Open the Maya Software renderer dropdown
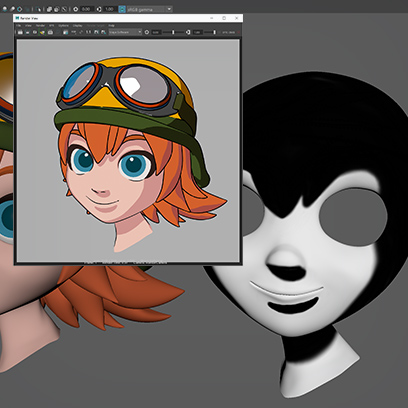Viewport: 408px width, 408px height. [125, 32]
